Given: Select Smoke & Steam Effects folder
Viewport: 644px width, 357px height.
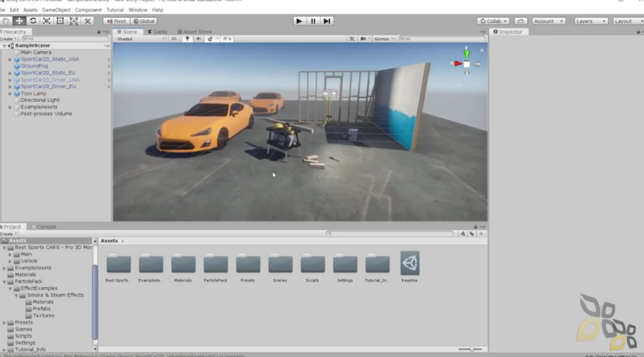Looking at the screenshot, I should point(55,295).
